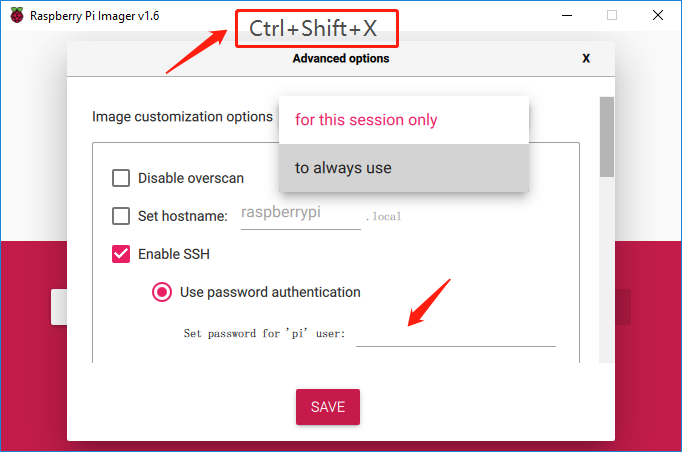Click the "Advanced options" dialog title
This screenshot has height=452, width=683.
tap(341, 59)
